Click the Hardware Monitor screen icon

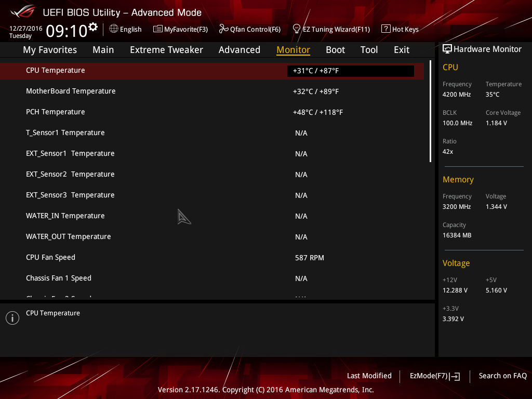(447, 49)
